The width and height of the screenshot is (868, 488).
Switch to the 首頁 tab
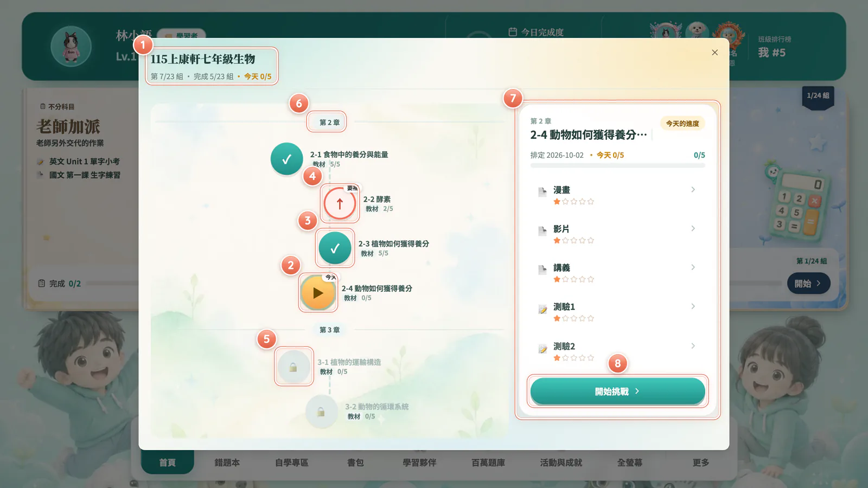click(x=168, y=462)
